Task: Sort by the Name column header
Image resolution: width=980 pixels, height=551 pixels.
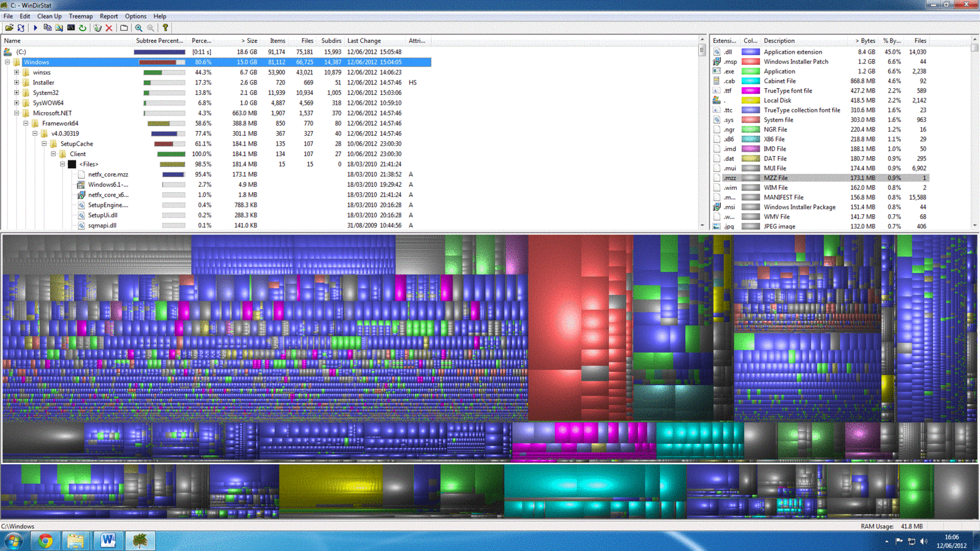Action: click(x=67, y=41)
